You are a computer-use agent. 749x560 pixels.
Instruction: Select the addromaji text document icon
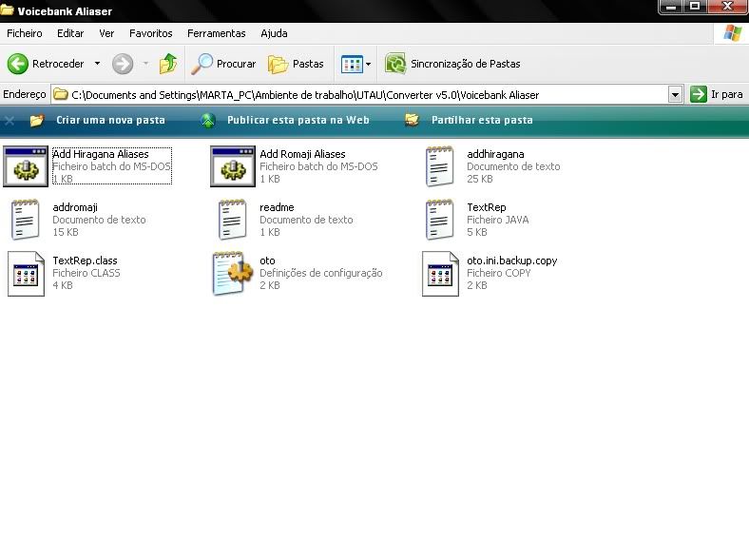click(x=25, y=220)
